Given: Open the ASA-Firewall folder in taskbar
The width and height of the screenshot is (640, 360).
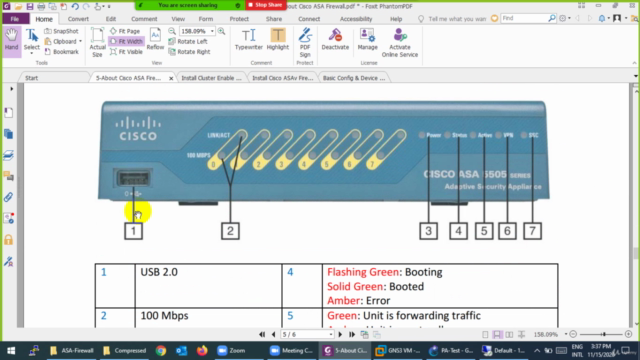Looking at the screenshot, I should tap(72, 350).
